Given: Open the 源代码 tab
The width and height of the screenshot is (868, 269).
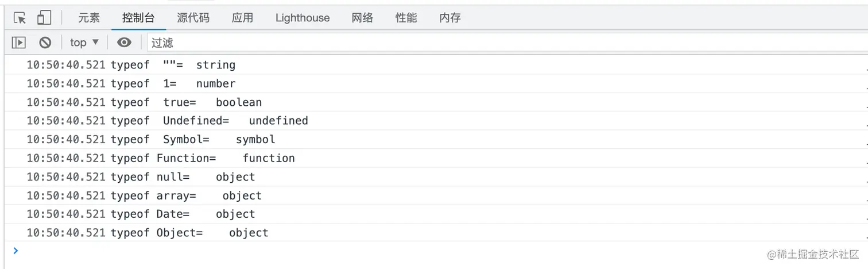Looking at the screenshot, I should (x=193, y=18).
